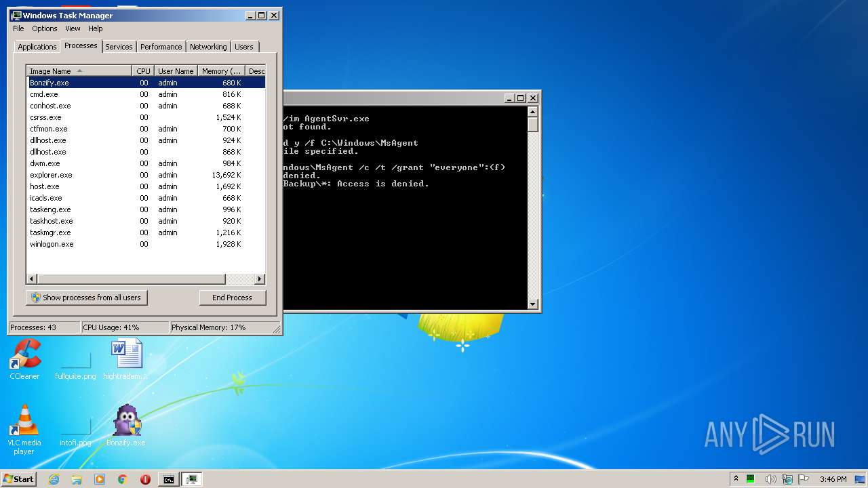
Task: Select the host.exe process row
Action: tap(146, 186)
